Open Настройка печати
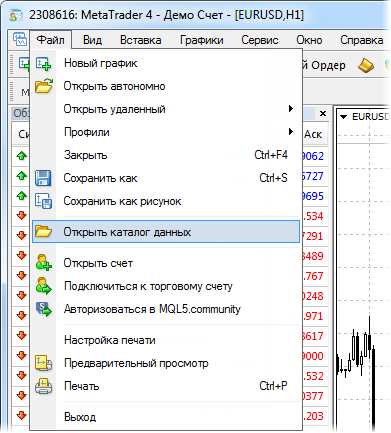 [x=166, y=340]
